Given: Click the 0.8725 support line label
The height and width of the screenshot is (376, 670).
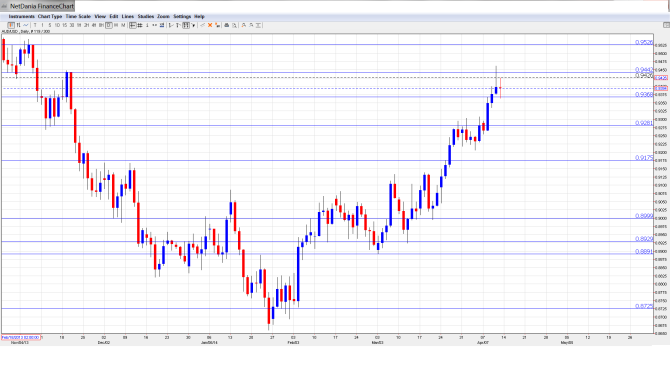Looking at the screenshot, I should coord(644,306).
